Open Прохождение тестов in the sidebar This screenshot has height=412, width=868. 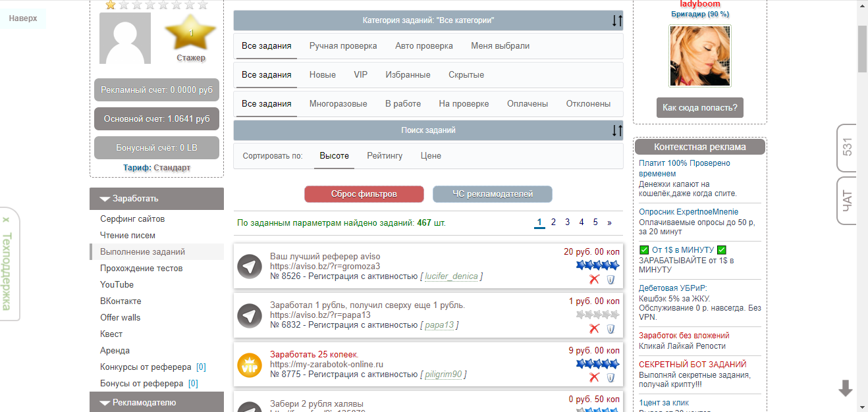pyautogui.click(x=141, y=268)
